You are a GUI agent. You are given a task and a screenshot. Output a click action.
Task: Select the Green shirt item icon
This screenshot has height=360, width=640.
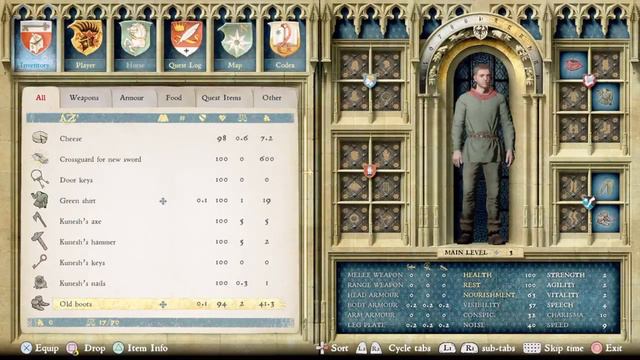click(40, 200)
